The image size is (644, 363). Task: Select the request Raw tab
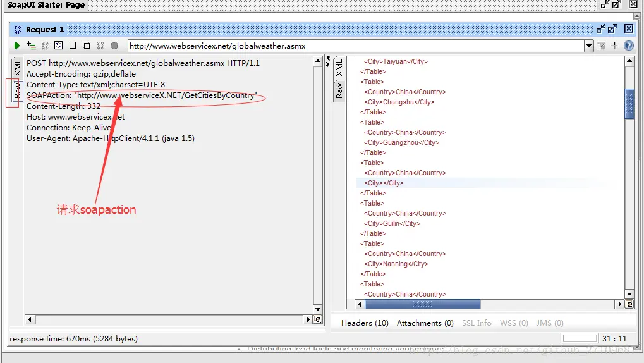point(17,90)
